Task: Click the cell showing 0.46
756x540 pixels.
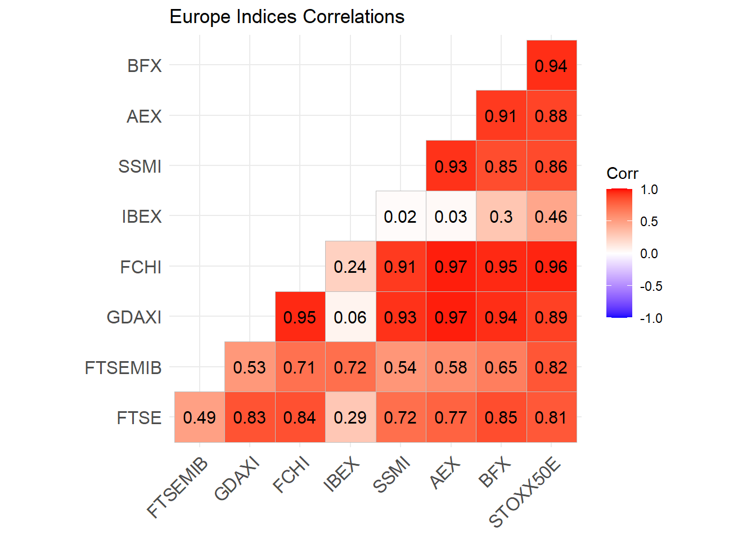Action: tap(551, 217)
